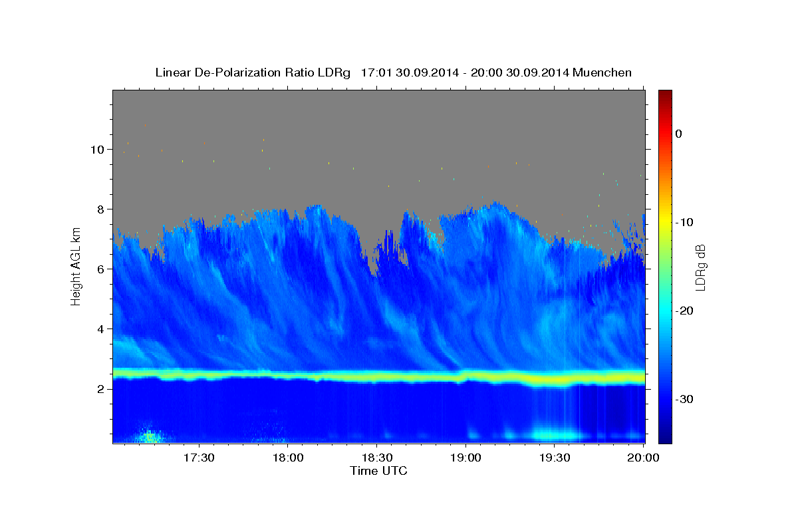
Task: Click the colorbar value -20
Action: [685, 311]
